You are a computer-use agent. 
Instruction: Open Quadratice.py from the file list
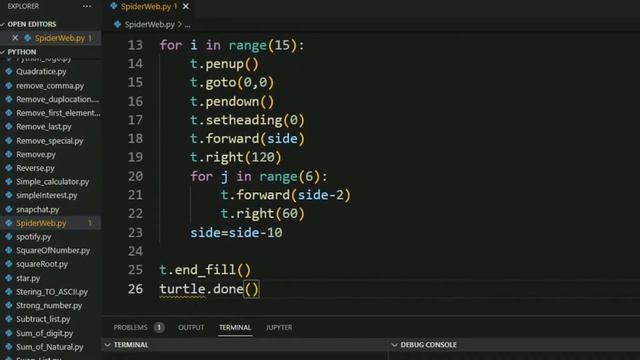coord(41,71)
